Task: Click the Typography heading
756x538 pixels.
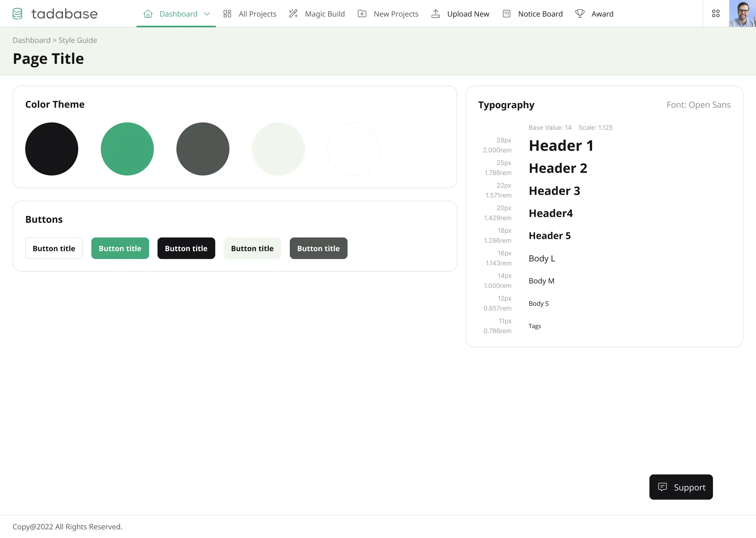Action: pos(506,105)
